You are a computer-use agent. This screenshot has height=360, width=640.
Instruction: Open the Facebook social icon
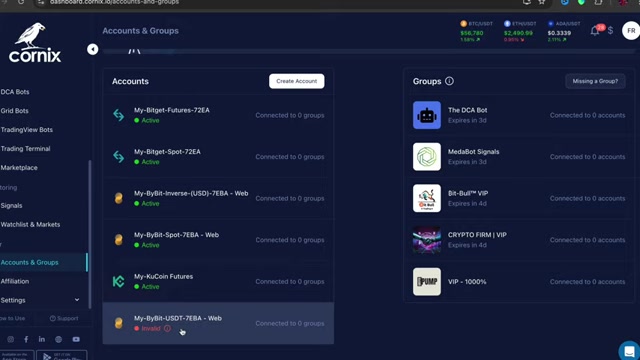(x=26, y=339)
